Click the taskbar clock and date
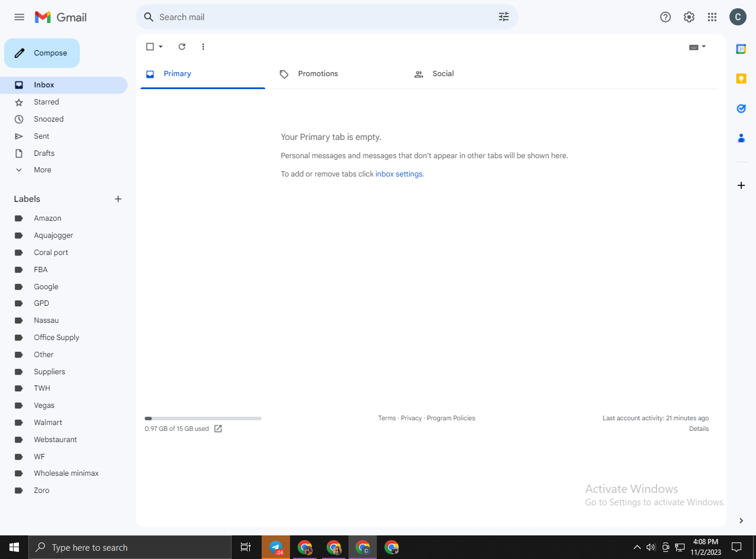The height and width of the screenshot is (559, 756). pyautogui.click(x=705, y=547)
